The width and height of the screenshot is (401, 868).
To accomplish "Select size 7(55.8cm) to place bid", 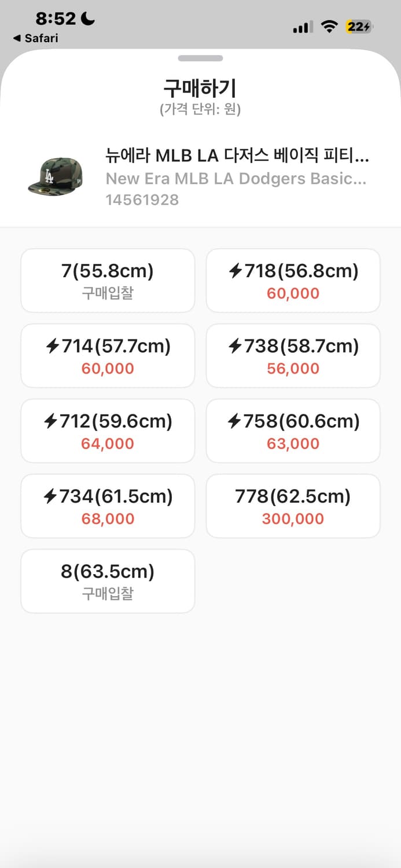I will tap(108, 280).
